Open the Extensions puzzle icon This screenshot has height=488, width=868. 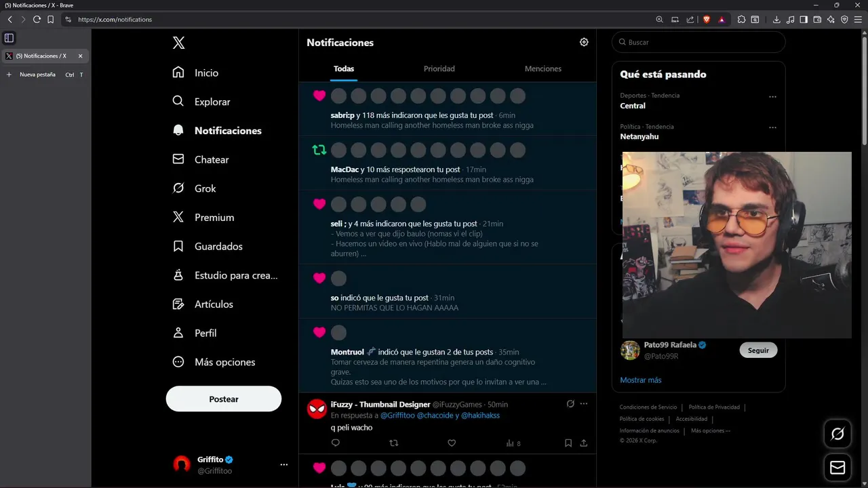(741, 20)
